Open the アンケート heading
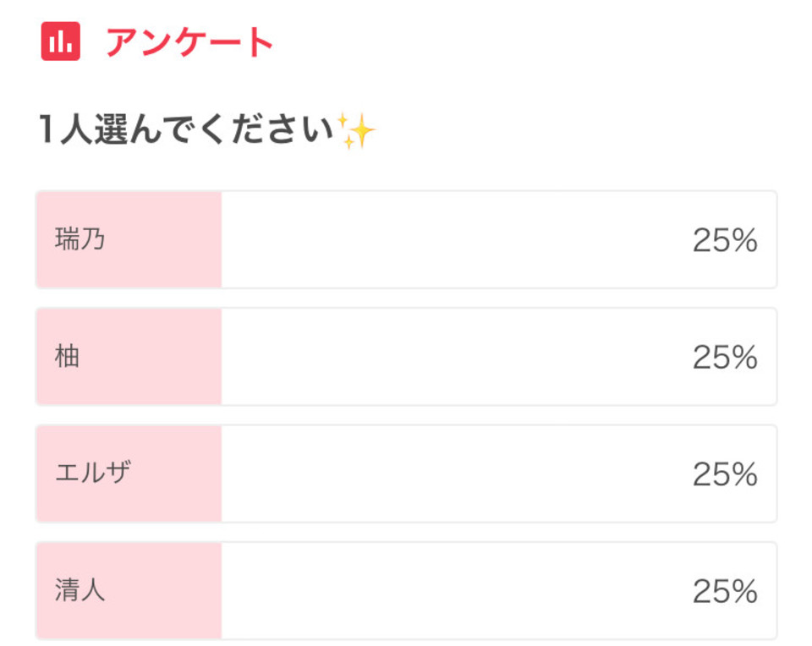The height and width of the screenshot is (646, 812). pyautogui.click(x=189, y=42)
